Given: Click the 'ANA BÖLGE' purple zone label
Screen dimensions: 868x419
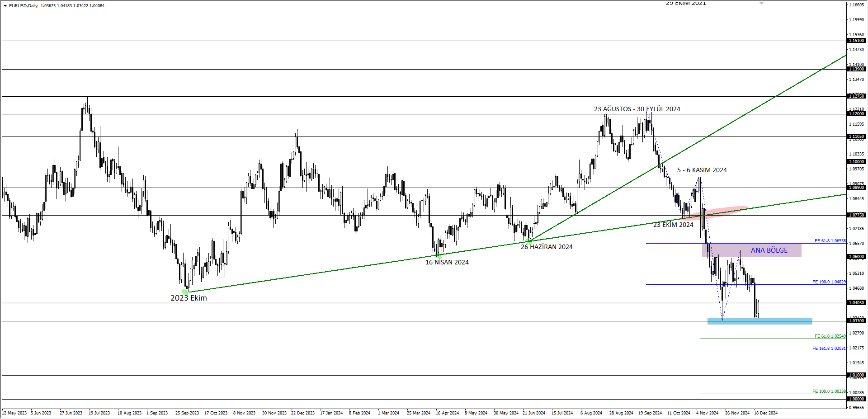Looking at the screenshot, I should [769, 250].
